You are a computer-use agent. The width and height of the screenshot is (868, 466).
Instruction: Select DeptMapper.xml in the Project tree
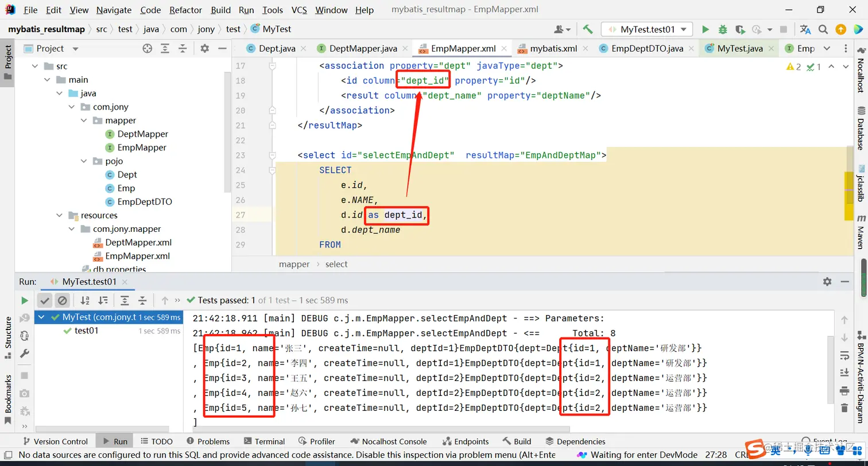pyautogui.click(x=132, y=242)
